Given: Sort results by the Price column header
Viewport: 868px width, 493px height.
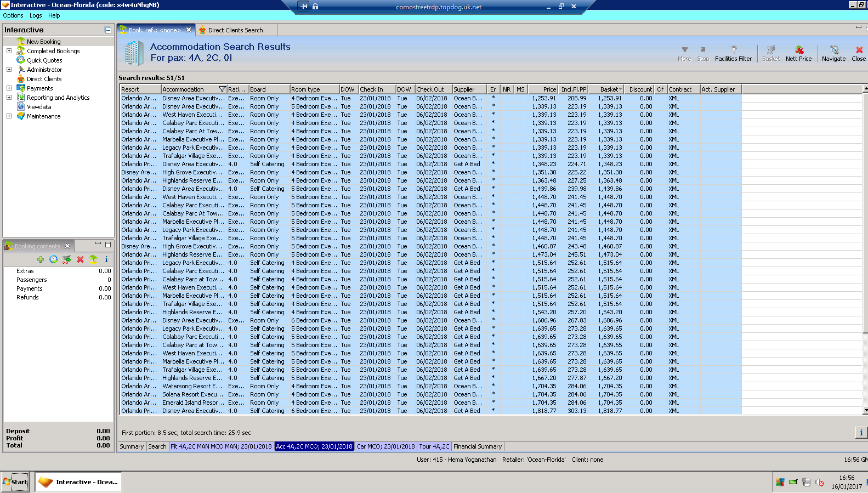Looking at the screenshot, I should [x=543, y=89].
